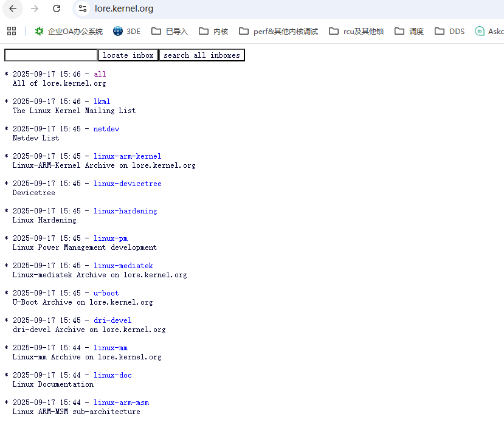Viewport: 504px width, 422px height.
Task: Open the netdev inbox link
Action: coord(106,129)
